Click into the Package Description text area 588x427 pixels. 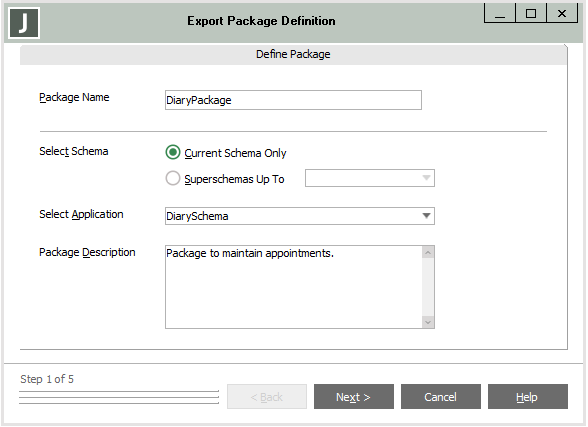[x=294, y=287]
